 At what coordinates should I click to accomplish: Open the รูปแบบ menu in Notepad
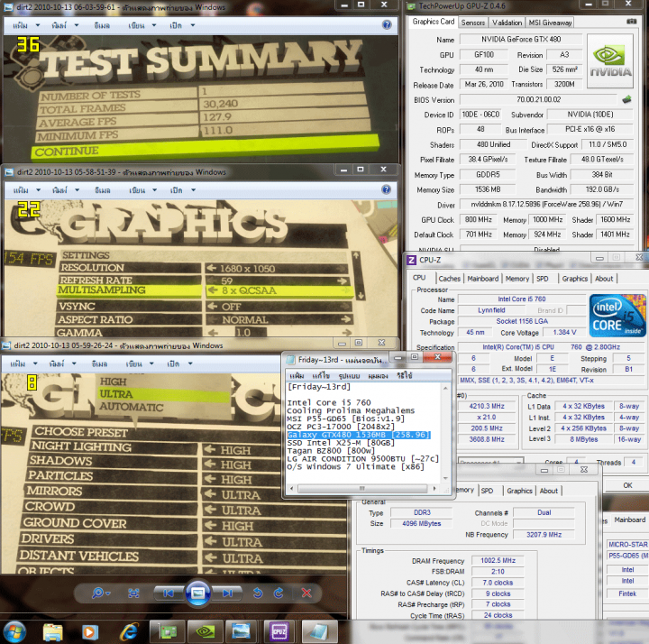pos(349,375)
